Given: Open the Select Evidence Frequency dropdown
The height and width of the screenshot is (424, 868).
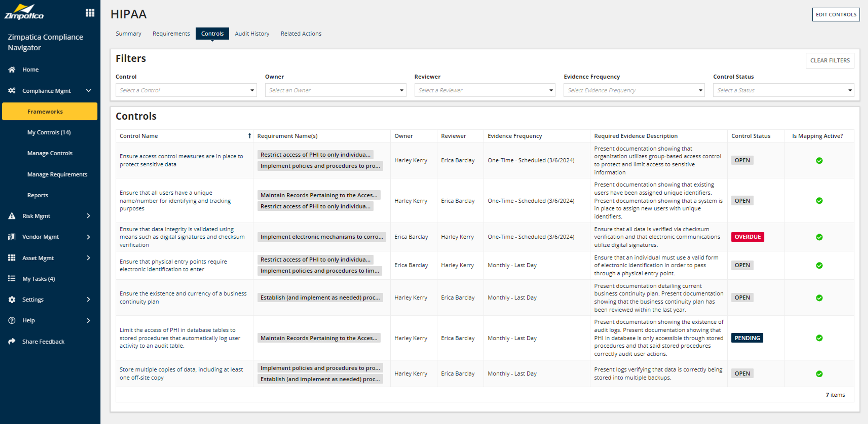Looking at the screenshot, I should point(634,90).
